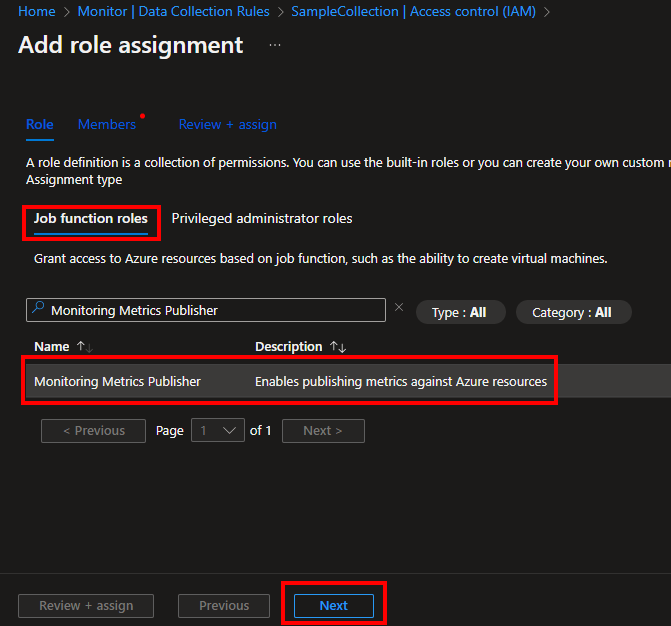Open the ellipsis menu beside the page title

coord(275,46)
